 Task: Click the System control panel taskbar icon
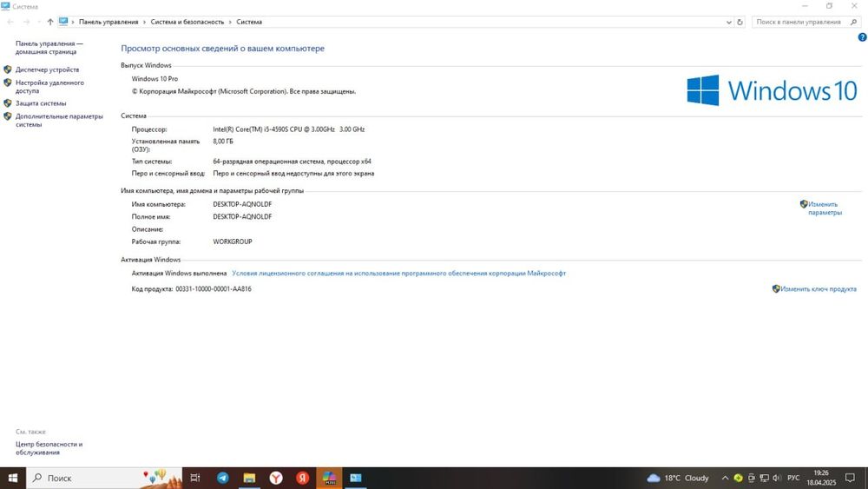tap(355, 478)
